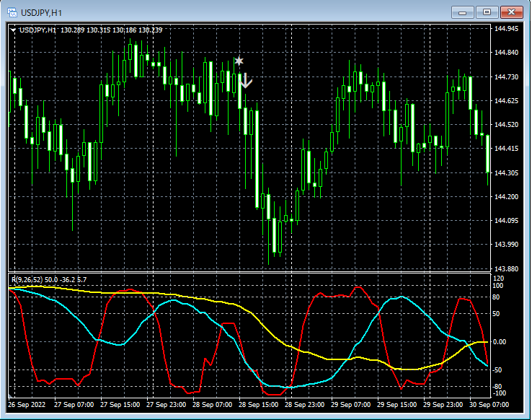The image size is (532, 420).
Task: Click the 144.945 price on the axis
Action: (x=507, y=29)
